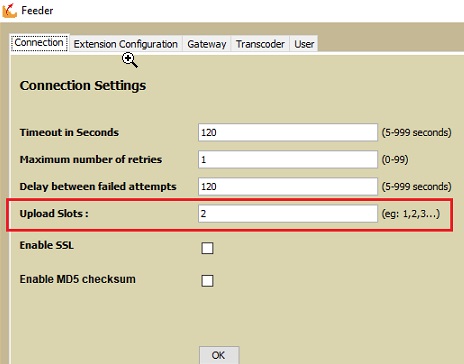464x364 pixels.
Task: Click the Timeout in Seconds input field
Action: coord(288,132)
